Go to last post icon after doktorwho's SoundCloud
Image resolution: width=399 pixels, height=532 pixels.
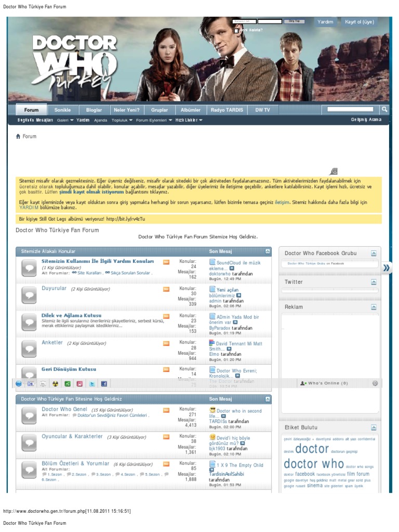click(x=232, y=269)
